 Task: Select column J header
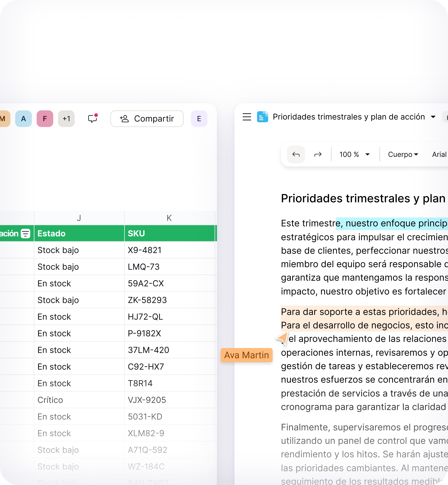click(79, 218)
